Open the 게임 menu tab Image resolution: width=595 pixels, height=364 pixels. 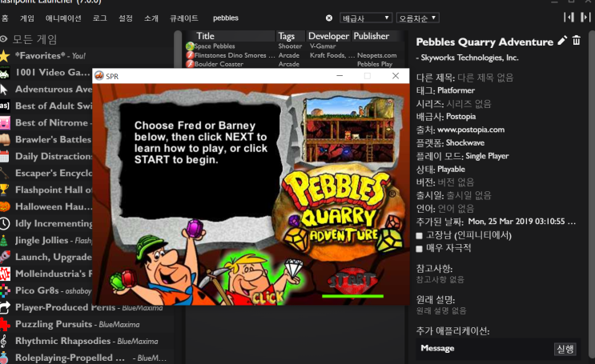(27, 18)
